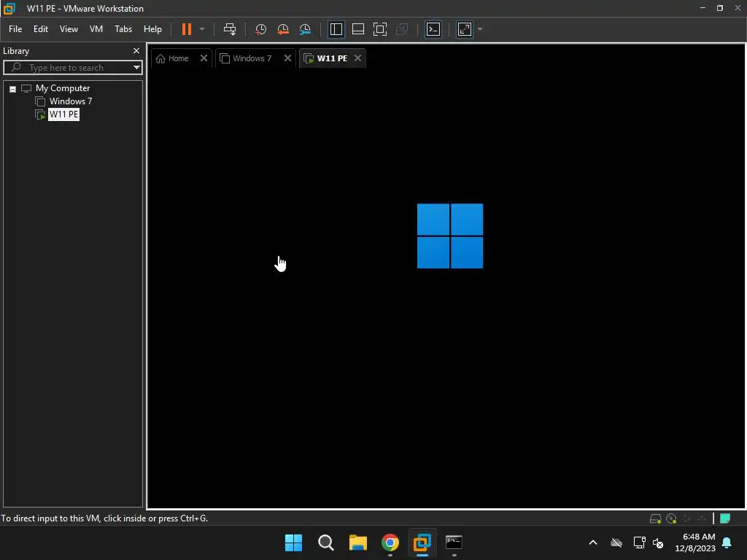
Task: Click the green message log status icon
Action: click(x=725, y=518)
